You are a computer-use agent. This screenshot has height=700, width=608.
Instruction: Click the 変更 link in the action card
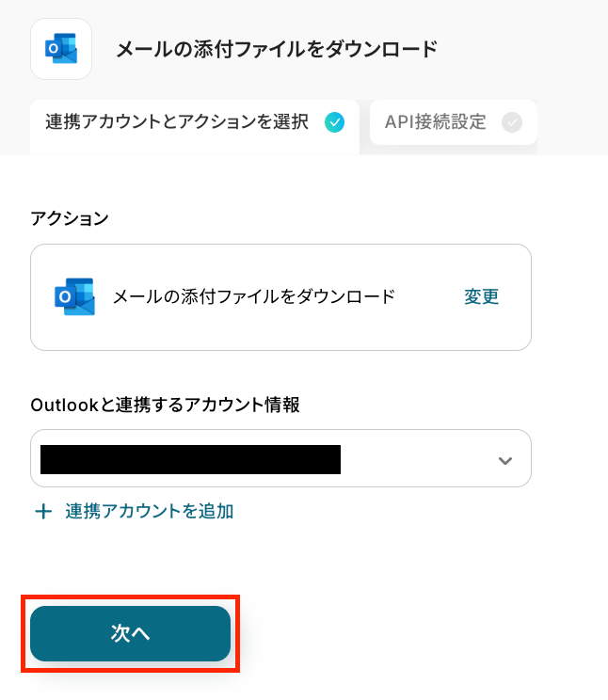(481, 297)
